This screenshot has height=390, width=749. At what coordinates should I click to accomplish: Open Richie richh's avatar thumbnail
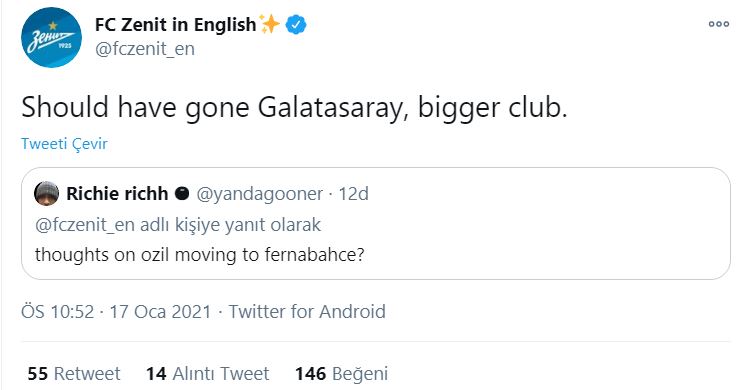pos(46,194)
